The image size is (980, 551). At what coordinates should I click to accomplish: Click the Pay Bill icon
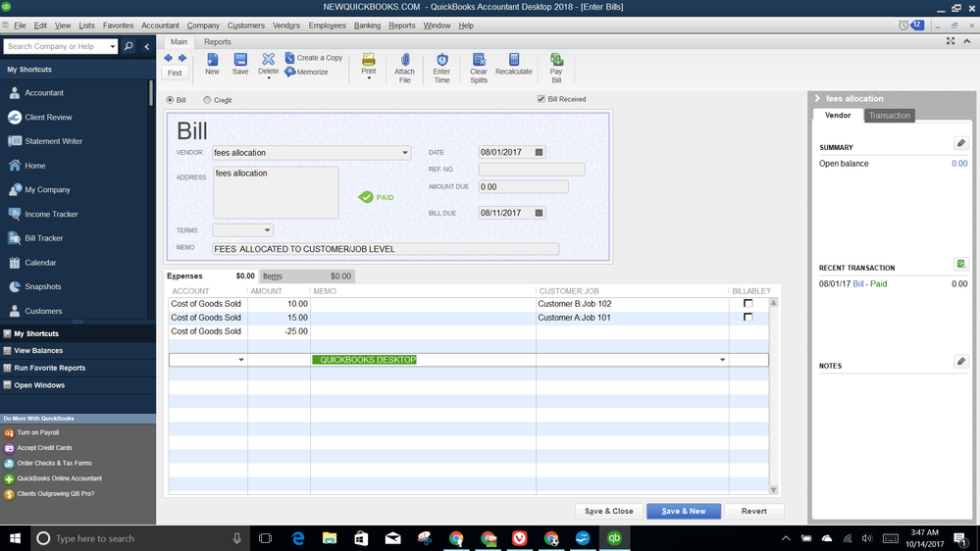pos(556,60)
